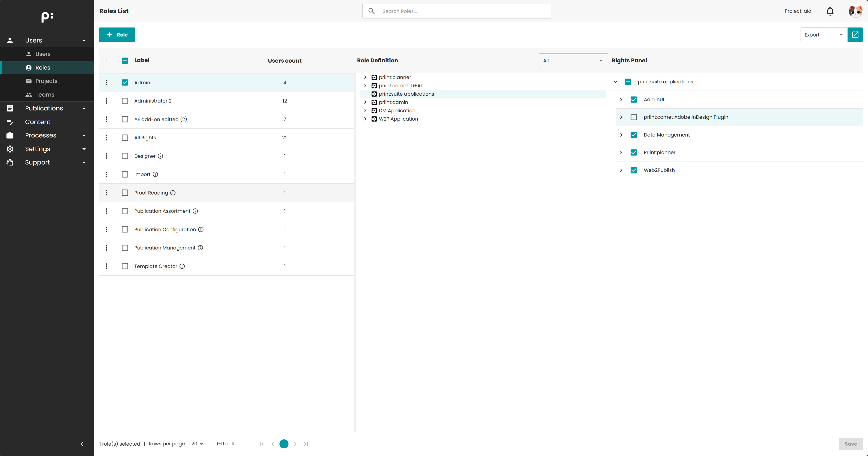Expand the AdminUI rights node
The width and height of the screenshot is (868, 456).
(621, 99)
